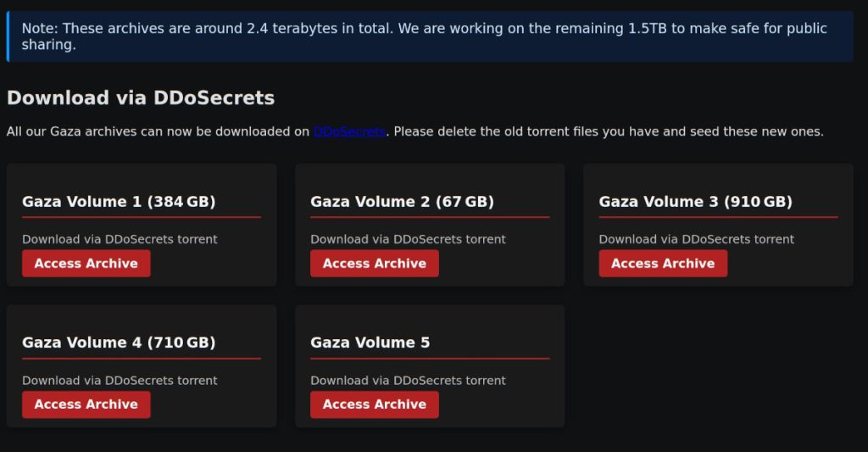Click torrent description text under Gaza Volume 5

pos(408,380)
